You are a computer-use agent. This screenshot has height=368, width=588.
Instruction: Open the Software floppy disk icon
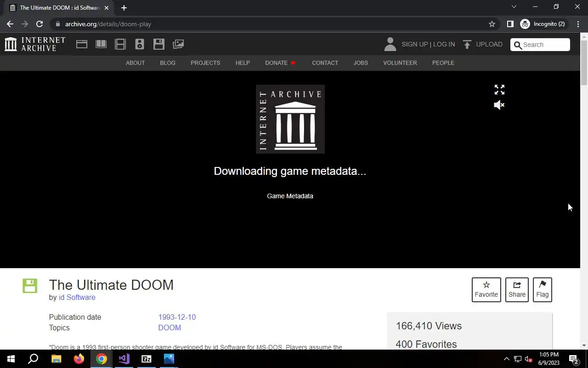click(159, 44)
